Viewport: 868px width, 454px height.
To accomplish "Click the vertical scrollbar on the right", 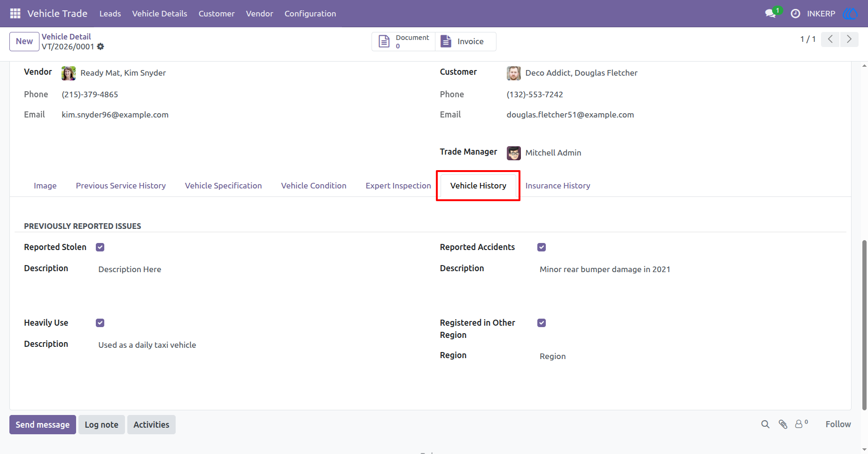I will (x=864, y=324).
